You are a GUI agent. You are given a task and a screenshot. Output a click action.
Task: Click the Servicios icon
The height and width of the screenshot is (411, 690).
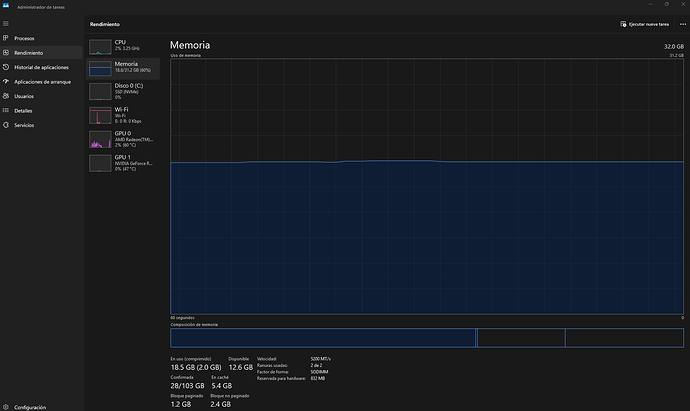pos(6,125)
